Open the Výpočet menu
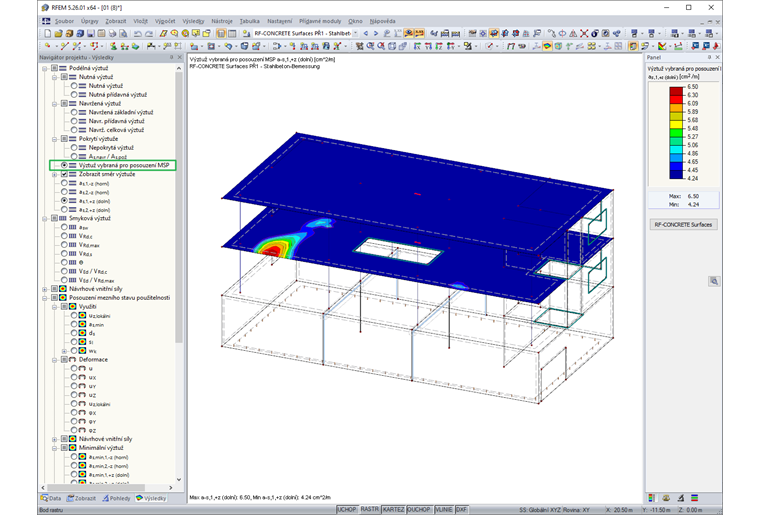Screen dimensions: 760x515 [x=165, y=21]
